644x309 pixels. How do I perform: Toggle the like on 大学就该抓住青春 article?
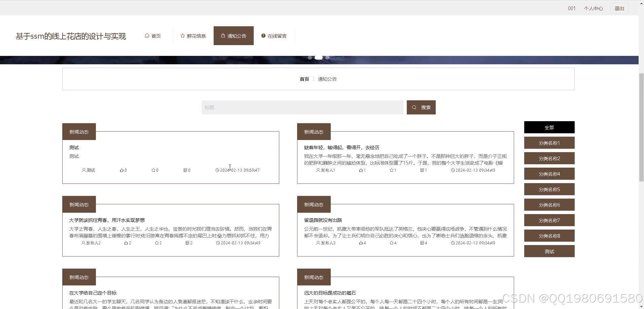[125, 243]
